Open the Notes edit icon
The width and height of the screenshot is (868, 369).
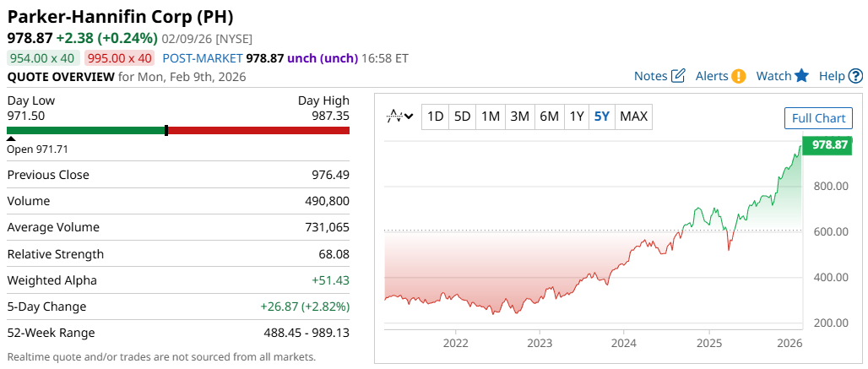(x=677, y=76)
